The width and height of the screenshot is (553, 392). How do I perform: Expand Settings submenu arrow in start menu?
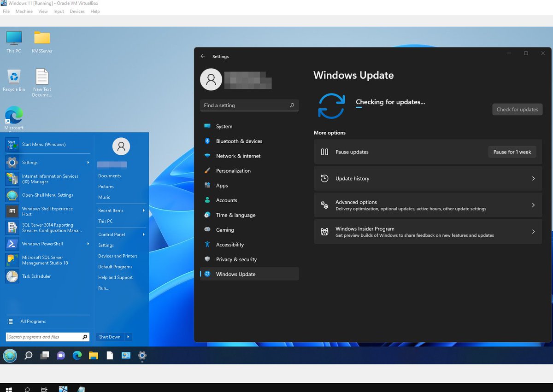88,162
